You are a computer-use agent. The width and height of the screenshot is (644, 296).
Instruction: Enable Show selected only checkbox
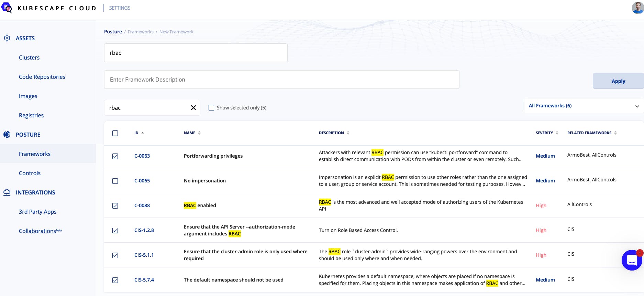click(x=211, y=108)
